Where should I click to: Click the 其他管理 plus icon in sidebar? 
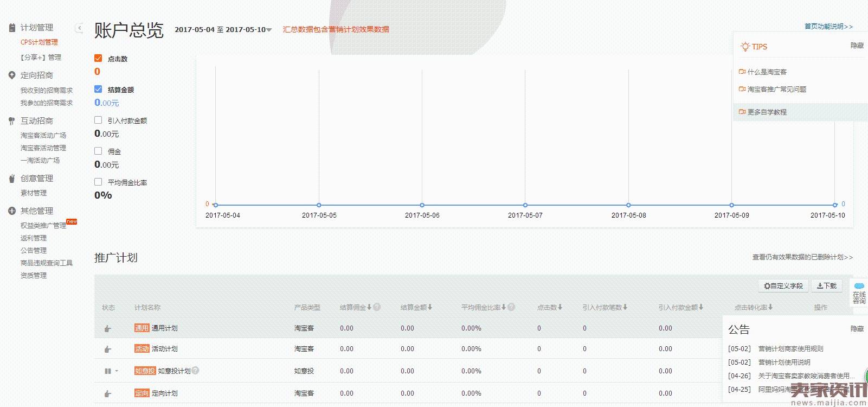[x=12, y=211]
